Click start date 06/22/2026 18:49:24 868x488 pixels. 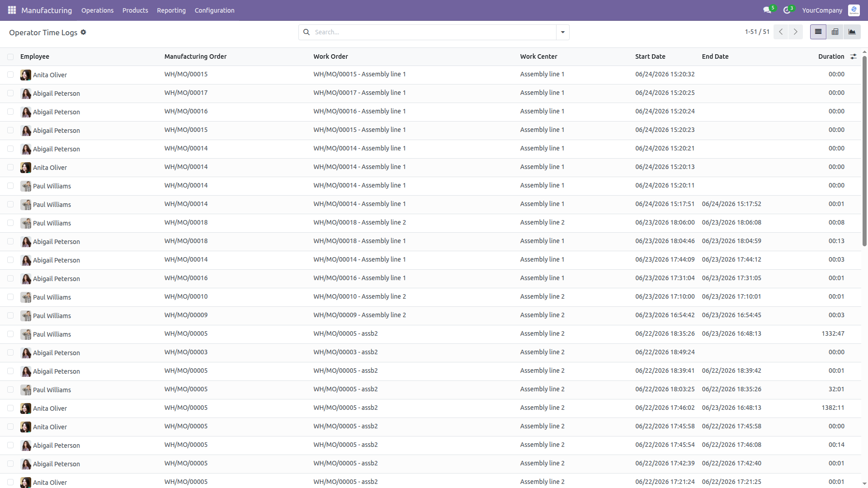tap(665, 352)
